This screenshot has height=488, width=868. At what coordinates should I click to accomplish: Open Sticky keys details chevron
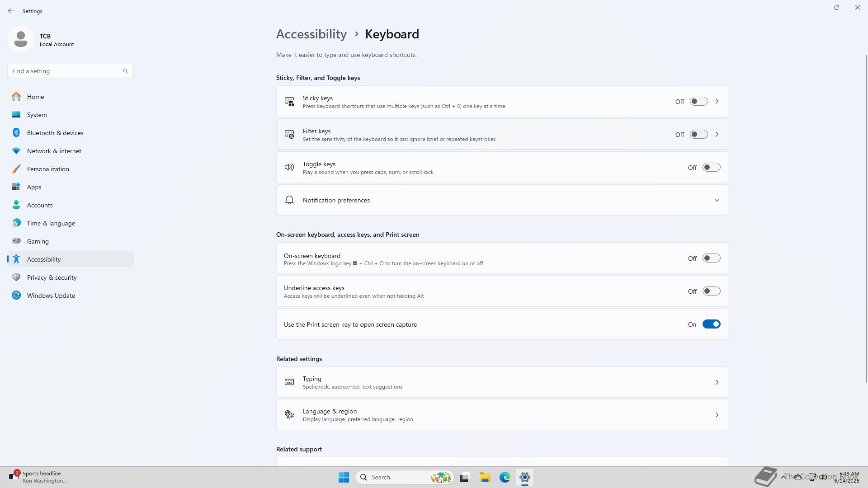click(717, 102)
